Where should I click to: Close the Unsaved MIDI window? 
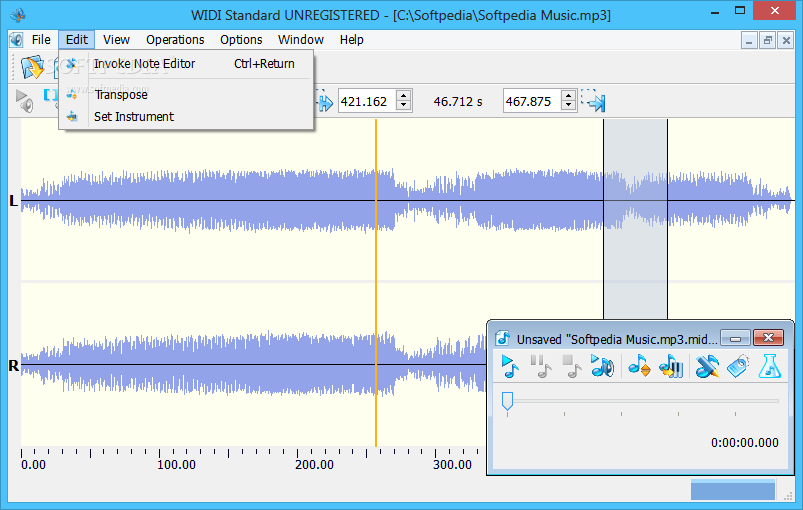(768, 338)
